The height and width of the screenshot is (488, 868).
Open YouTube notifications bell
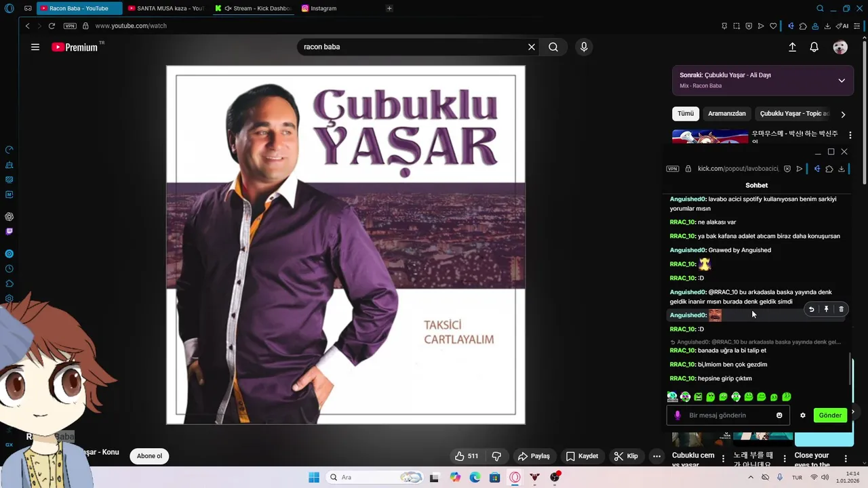pyautogui.click(x=814, y=47)
